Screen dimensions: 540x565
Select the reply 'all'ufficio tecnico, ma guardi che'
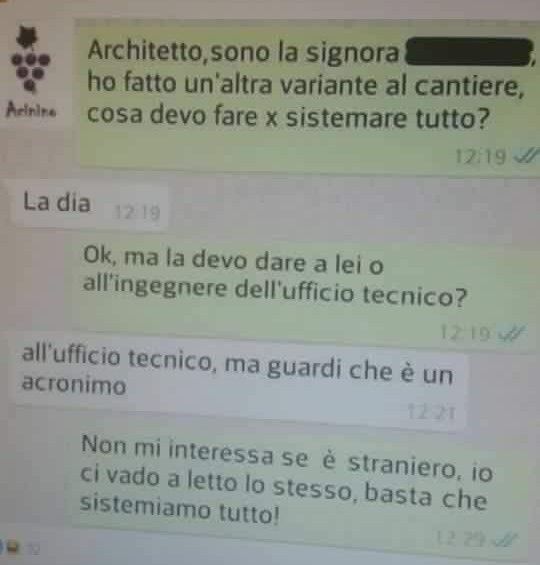coord(240,381)
